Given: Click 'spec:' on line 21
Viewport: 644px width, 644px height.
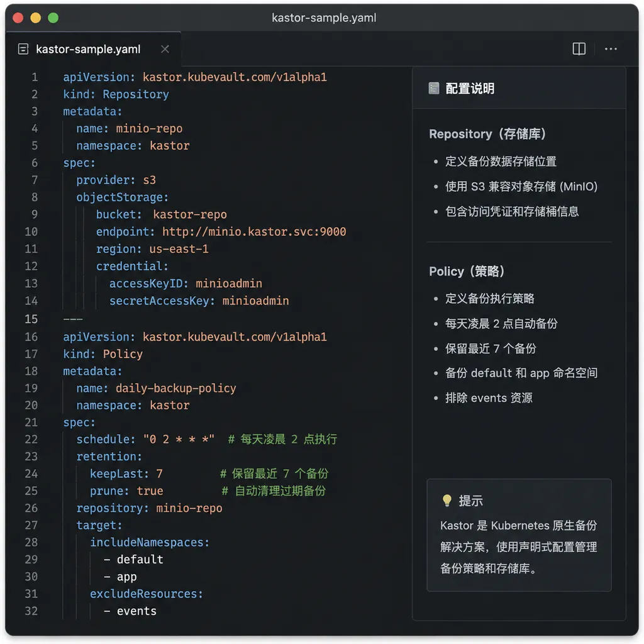Looking at the screenshot, I should pyautogui.click(x=79, y=422).
